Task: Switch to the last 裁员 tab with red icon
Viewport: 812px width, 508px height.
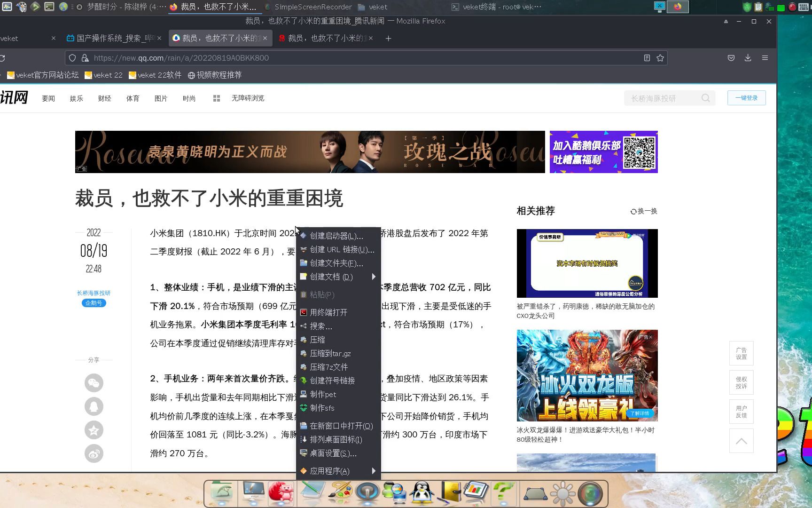Action: [x=325, y=39]
